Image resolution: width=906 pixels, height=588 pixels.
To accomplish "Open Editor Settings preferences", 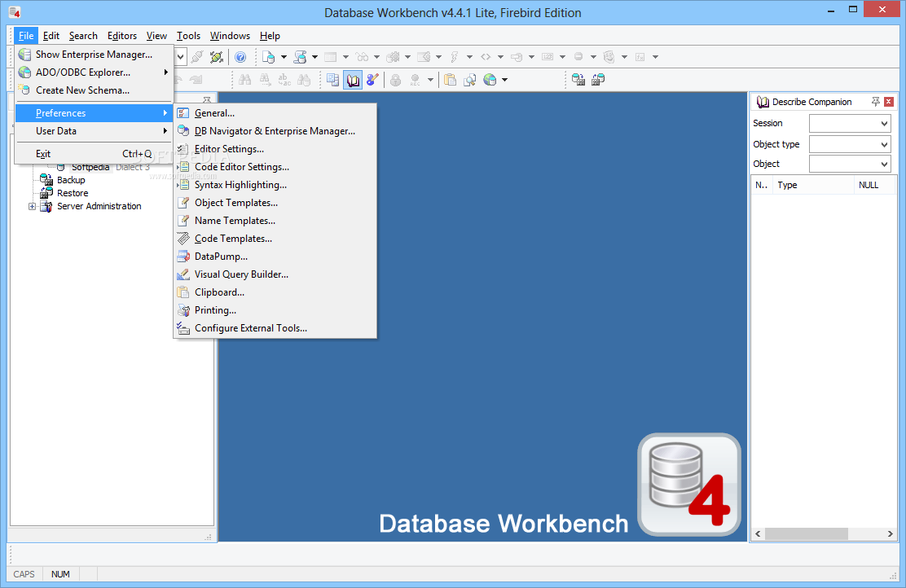I will [x=275, y=149].
